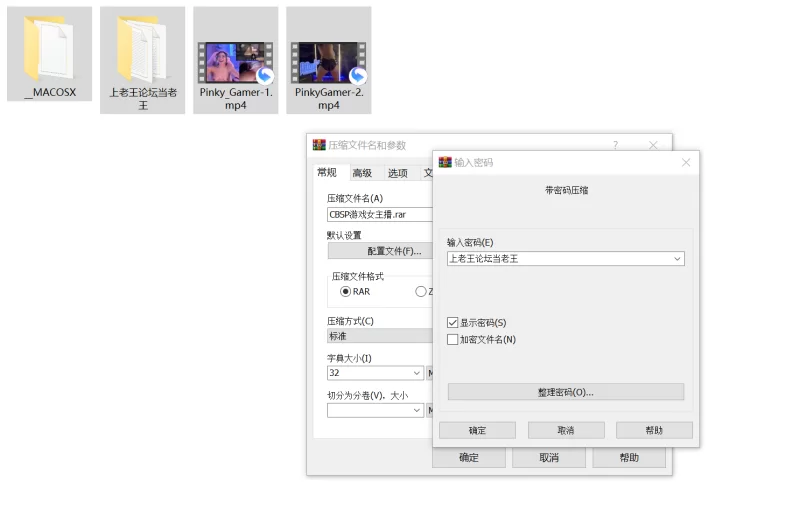Select the Pinky_Gamer-1.mp4 video thumbnail

(236, 63)
